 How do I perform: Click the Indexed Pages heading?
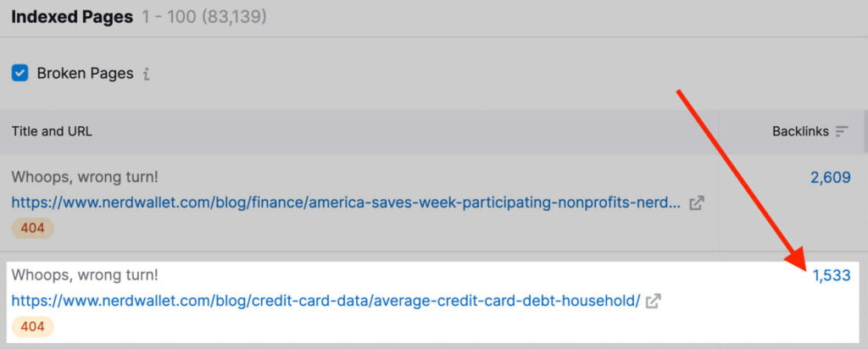coord(72,16)
